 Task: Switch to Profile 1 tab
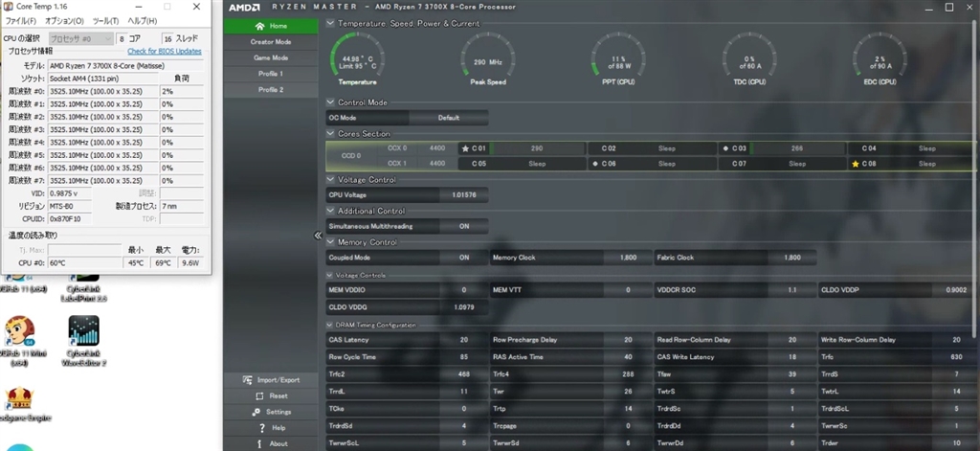[x=271, y=74]
